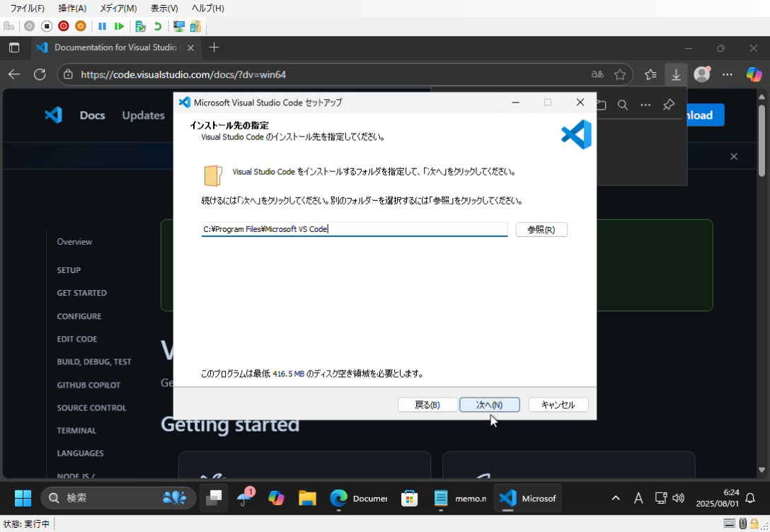Open the ヘルプ(H) menu
This screenshot has width=770, height=532.
point(208,8)
